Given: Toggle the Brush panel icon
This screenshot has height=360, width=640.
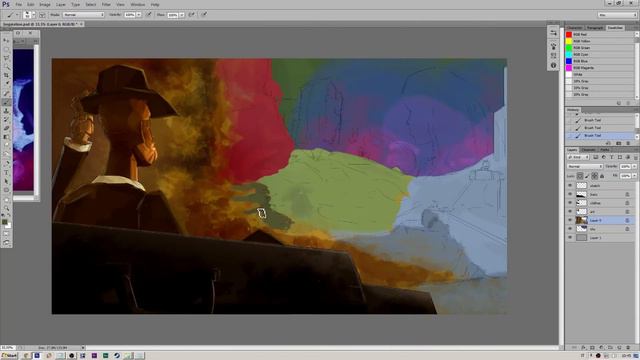Looking at the screenshot, I should coord(42,15).
